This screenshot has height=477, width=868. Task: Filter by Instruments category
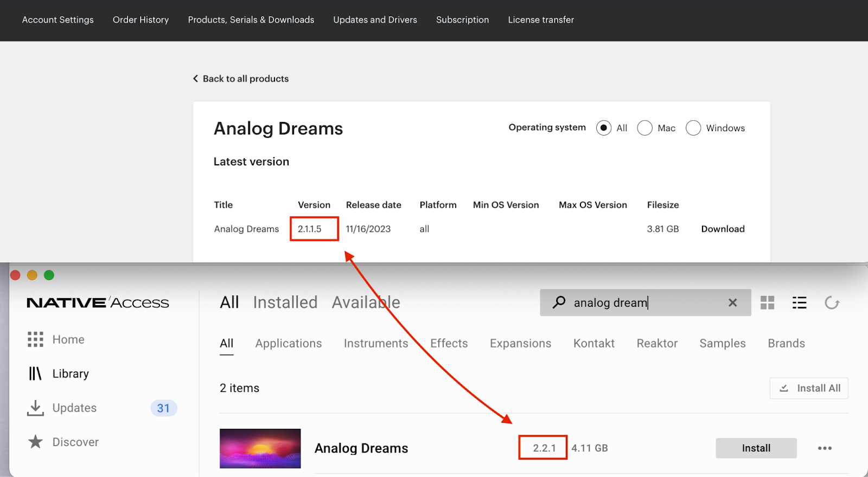[x=376, y=344]
